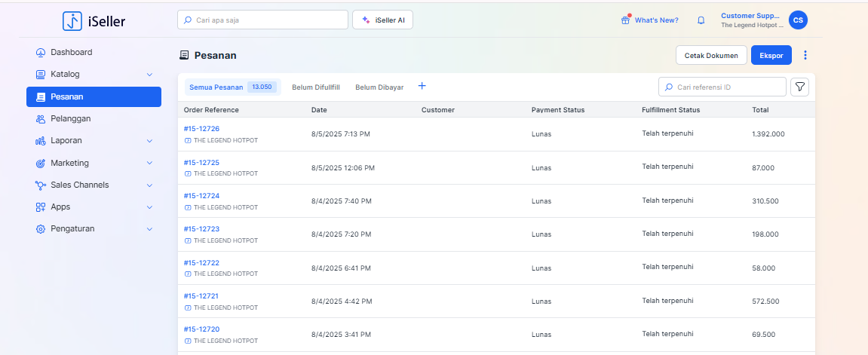Switch to Belum Dibayar tab
Image resolution: width=868 pixels, height=355 pixels.
pos(379,87)
